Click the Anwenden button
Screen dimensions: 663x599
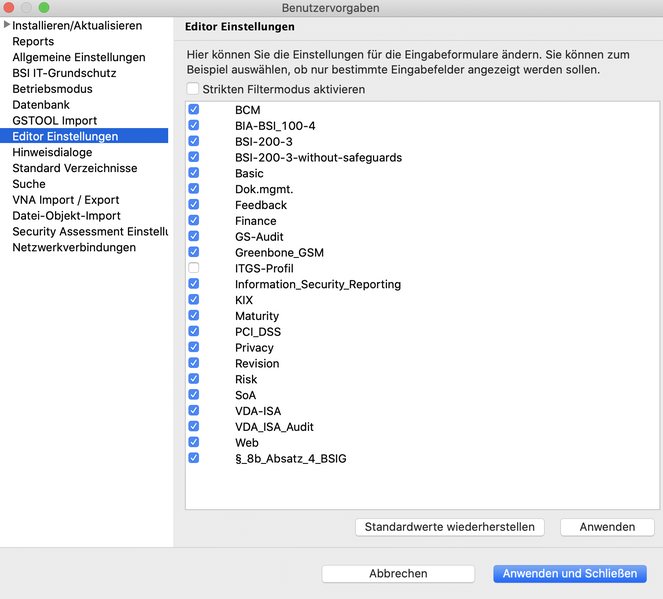click(607, 527)
